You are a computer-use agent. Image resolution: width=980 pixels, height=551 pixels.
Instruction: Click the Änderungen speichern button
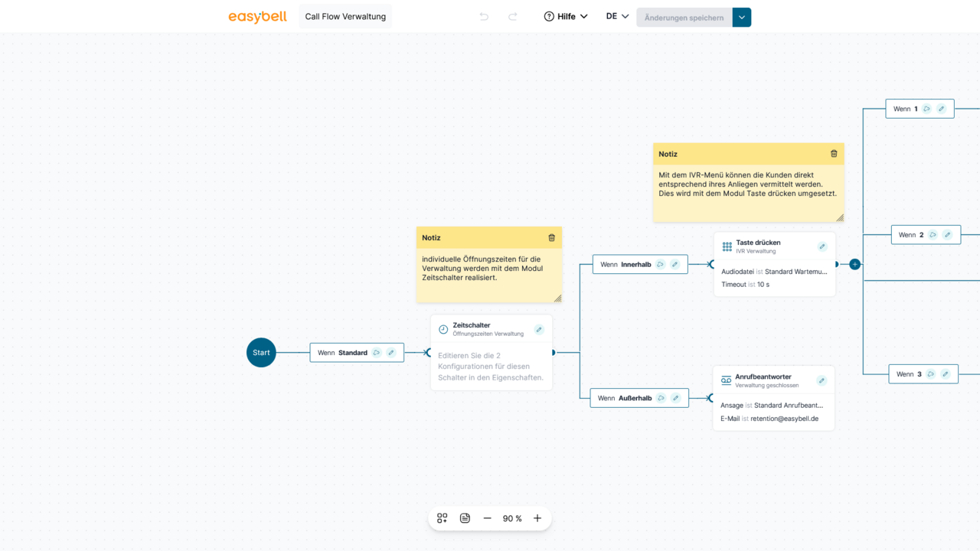click(x=684, y=18)
